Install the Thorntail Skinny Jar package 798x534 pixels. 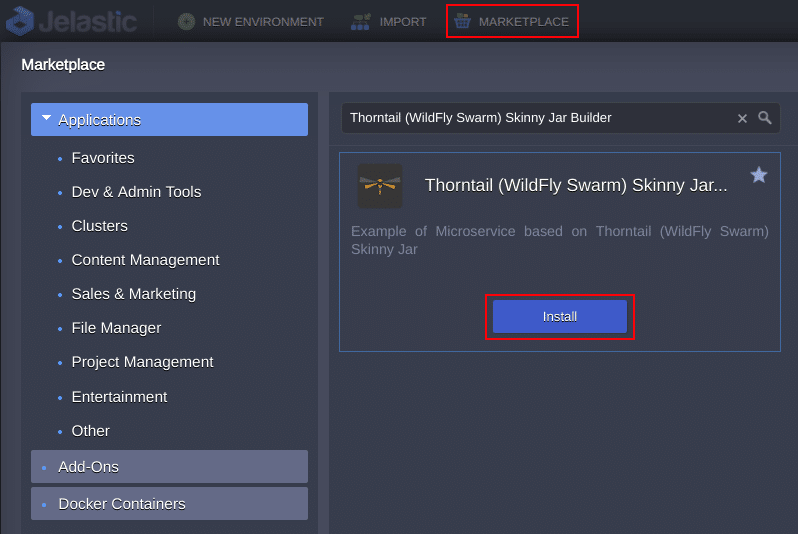(560, 317)
